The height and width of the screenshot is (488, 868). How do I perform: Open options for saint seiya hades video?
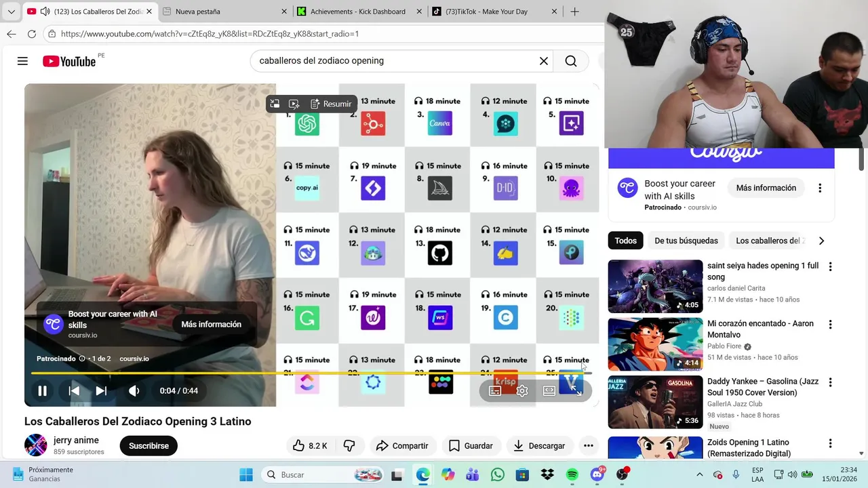tap(830, 266)
